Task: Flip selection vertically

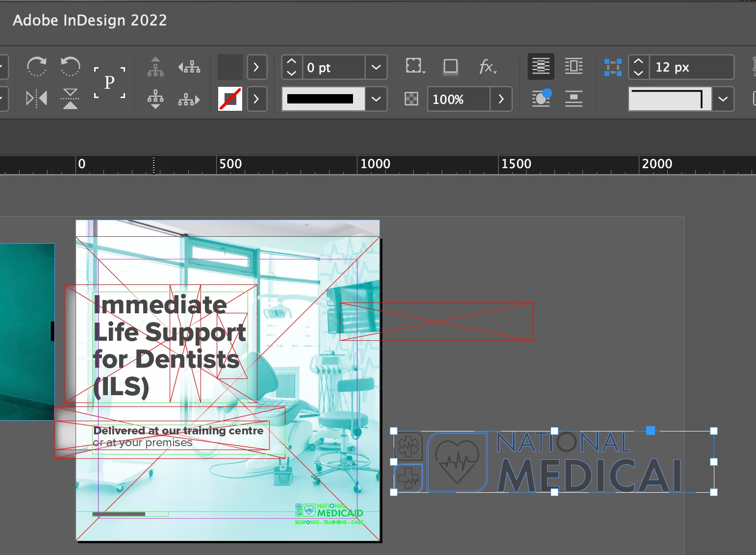Action: point(70,99)
